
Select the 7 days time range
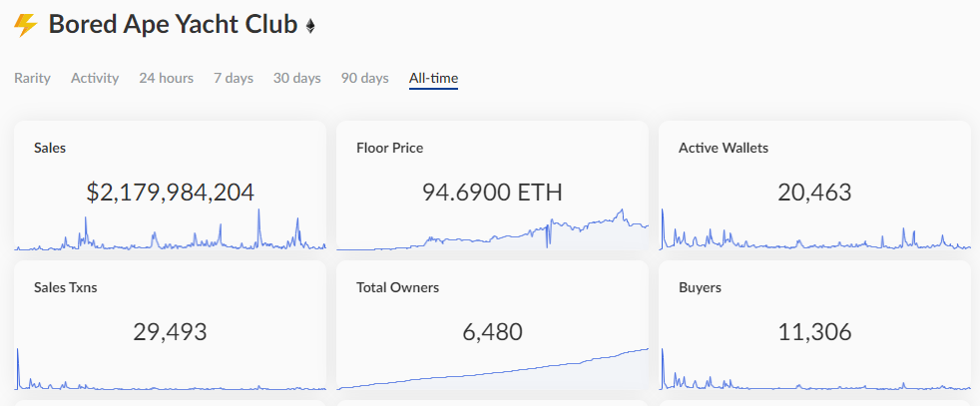tap(234, 78)
